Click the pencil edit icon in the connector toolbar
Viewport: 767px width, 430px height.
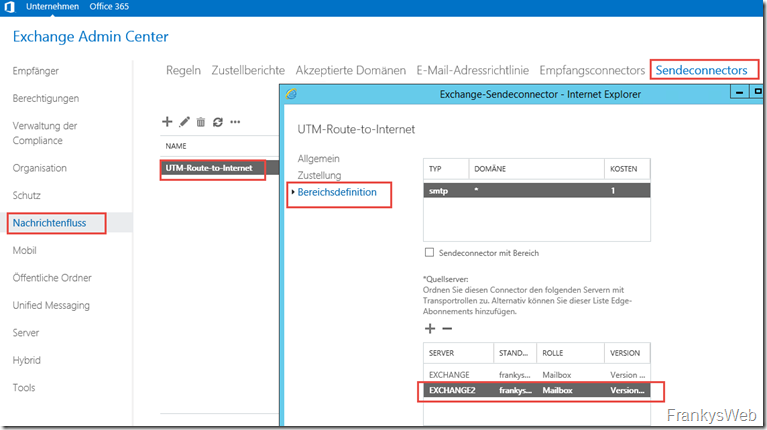point(184,122)
